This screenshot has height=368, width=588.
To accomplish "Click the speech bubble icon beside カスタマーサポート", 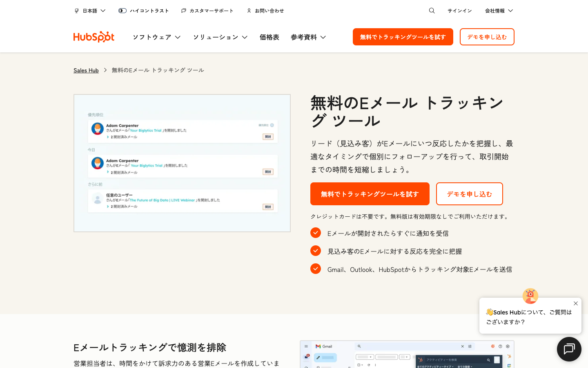I will click(x=183, y=10).
